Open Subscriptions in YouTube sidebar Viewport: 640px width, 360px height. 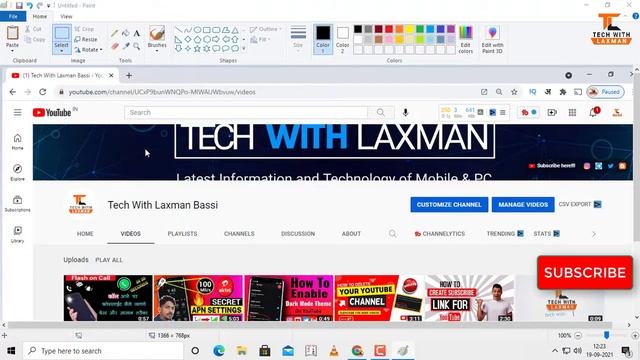tap(18, 203)
